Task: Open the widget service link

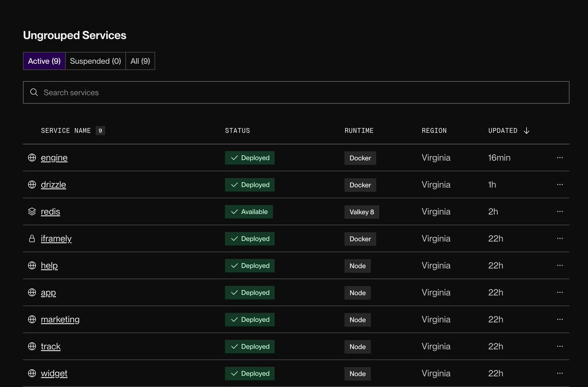Action: click(54, 374)
